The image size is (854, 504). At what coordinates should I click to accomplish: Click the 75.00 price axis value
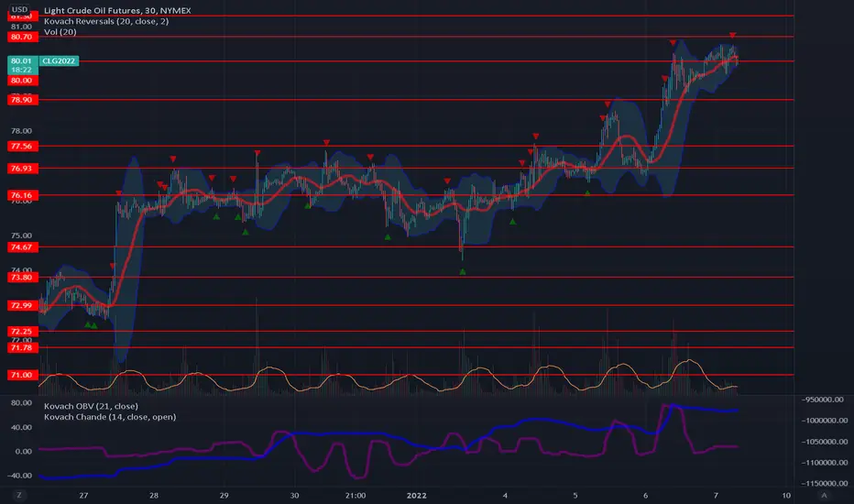(21, 236)
